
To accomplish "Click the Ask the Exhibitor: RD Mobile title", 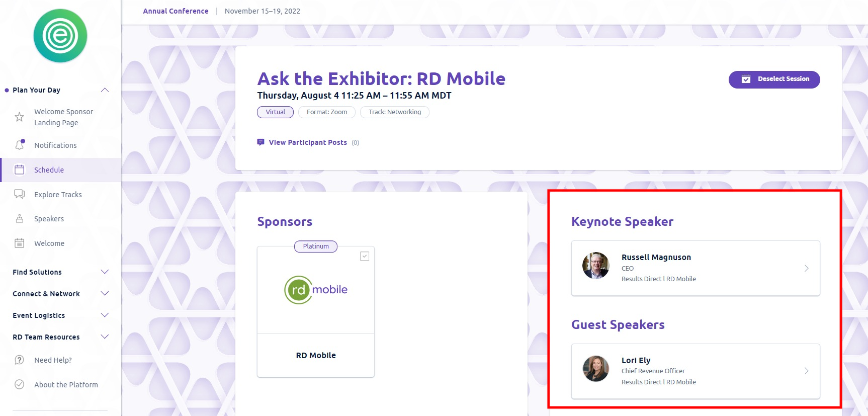I will pyautogui.click(x=381, y=78).
